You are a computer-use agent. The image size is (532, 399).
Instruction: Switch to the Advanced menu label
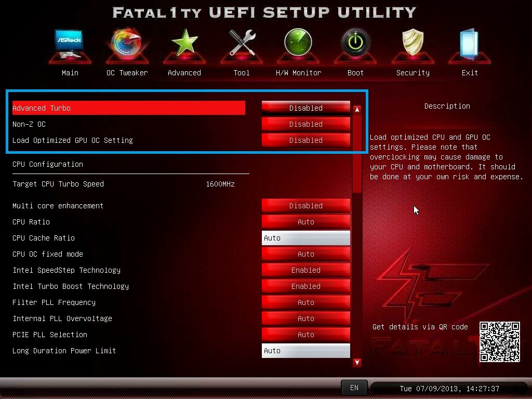point(184,73)
